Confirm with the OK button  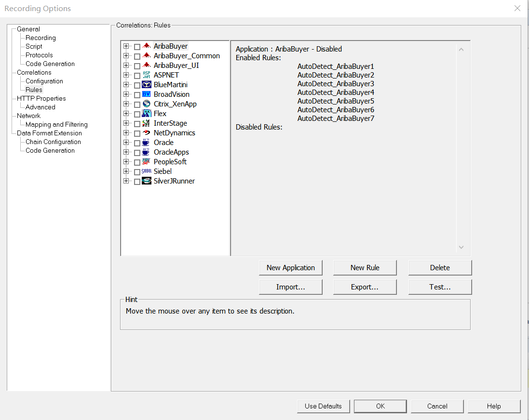[x=380, y=406]
